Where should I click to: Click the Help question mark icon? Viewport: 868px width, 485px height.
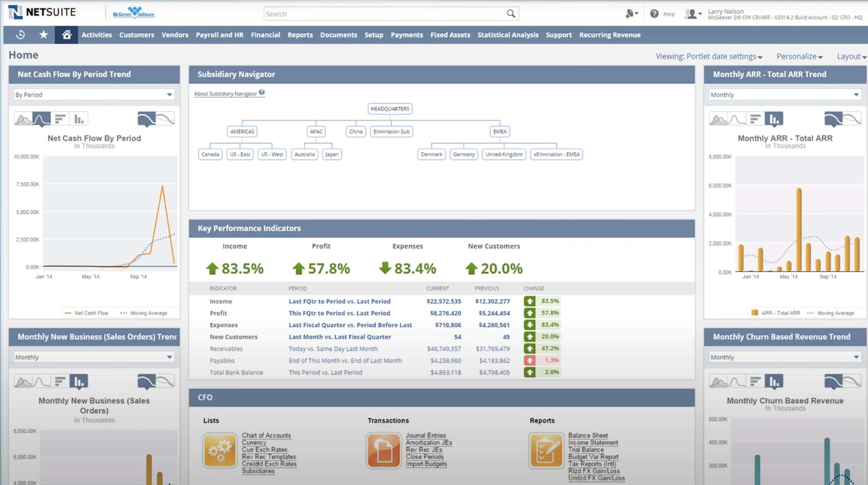tap(655, 13)
